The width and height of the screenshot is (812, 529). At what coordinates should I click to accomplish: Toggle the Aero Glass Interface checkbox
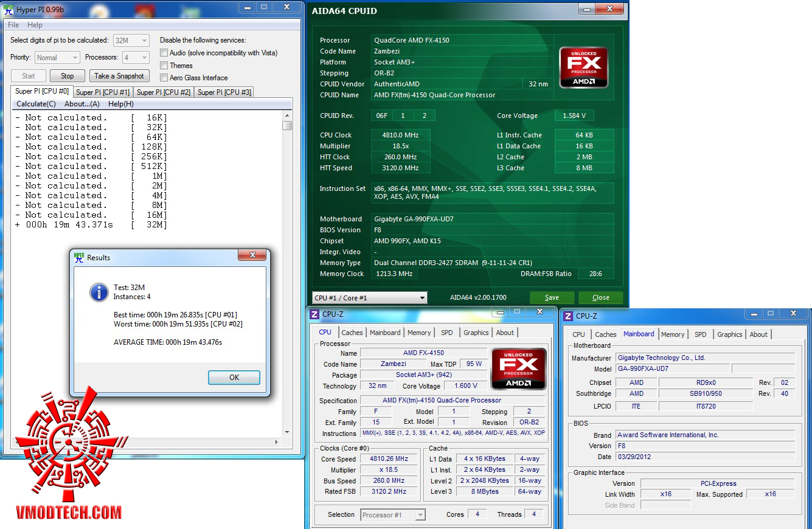[164, 78]
